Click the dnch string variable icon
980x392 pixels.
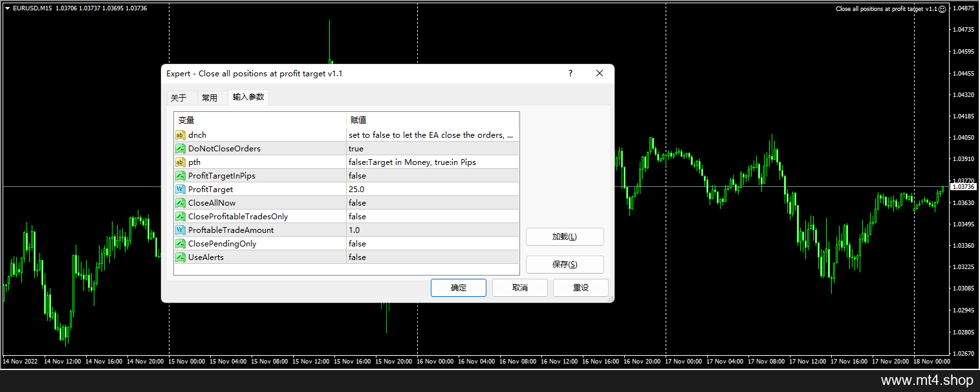(x=180, y=135)
